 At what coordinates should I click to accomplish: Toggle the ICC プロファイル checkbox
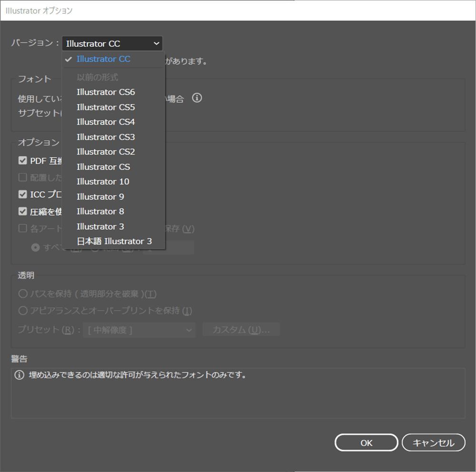tap(22, 194)
